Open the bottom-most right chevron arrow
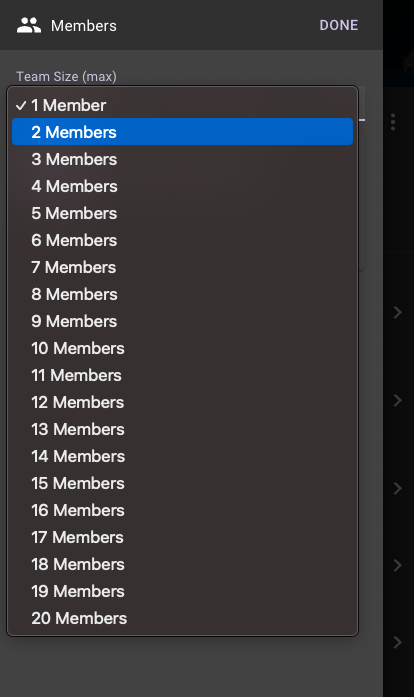Viewport: 414px width, 697px height. pos(398,642)
